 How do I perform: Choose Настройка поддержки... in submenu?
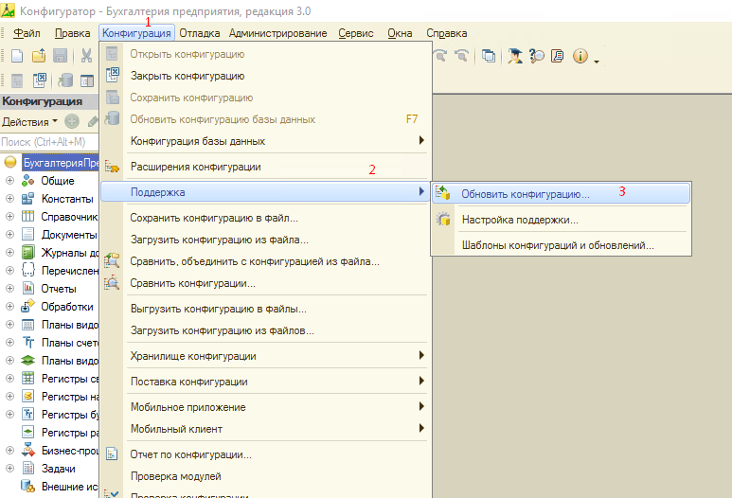click(x=561, y=219)
